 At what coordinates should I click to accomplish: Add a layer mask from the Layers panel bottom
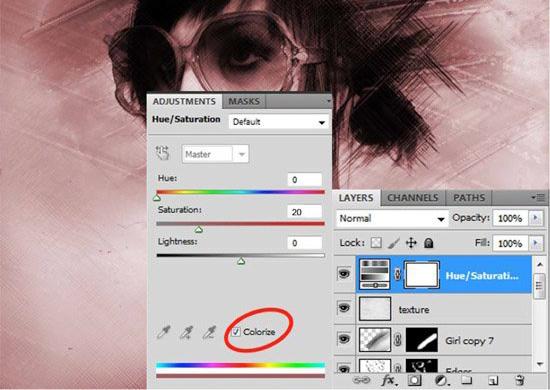coord(414,380)
